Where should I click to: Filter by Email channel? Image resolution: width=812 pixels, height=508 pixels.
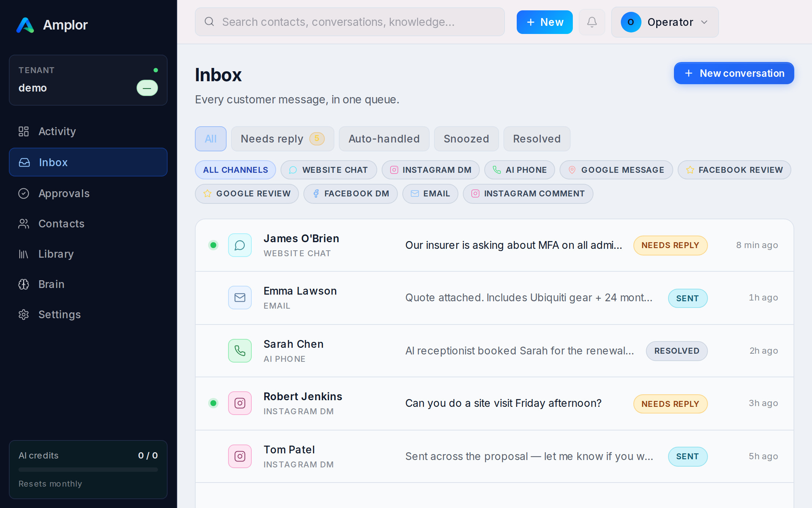point(430,193)
